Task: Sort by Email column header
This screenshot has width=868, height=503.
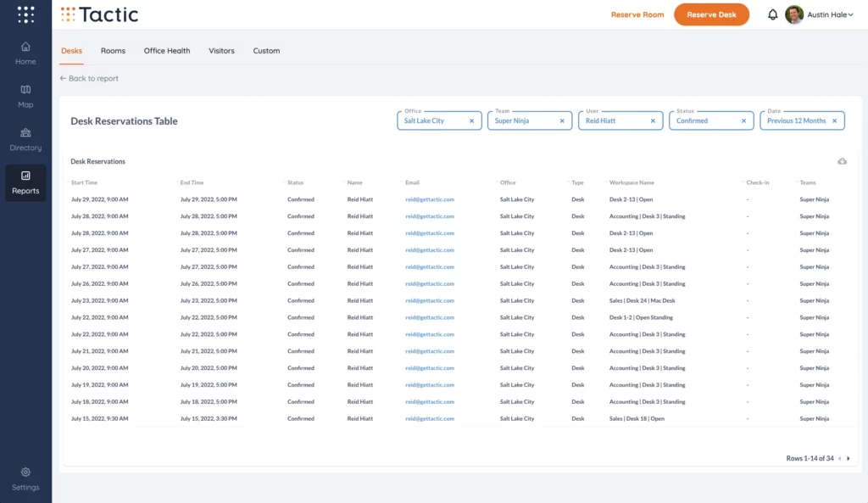Action: click(413, 182)
